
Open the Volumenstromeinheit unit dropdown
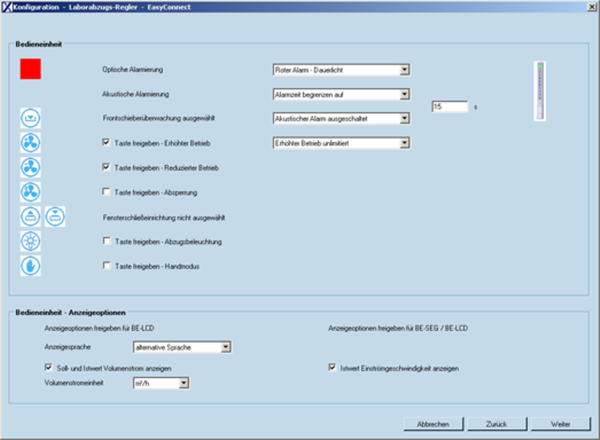click(184, 382)
